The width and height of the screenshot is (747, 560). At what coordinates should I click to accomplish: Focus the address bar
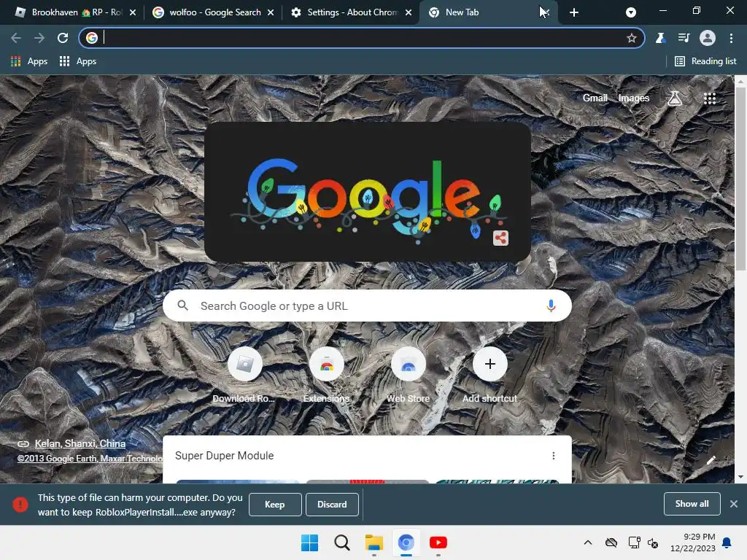[362, 38]
